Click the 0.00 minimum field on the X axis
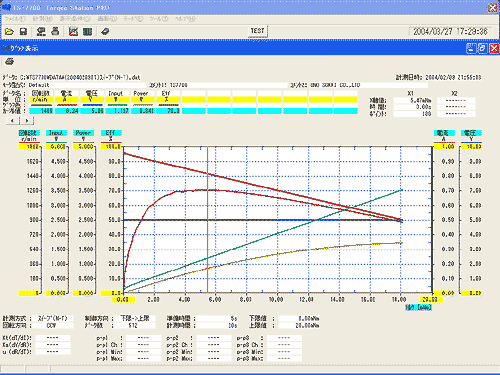The height and width of the screenshot is (375, 500). [x=123, y=299]
